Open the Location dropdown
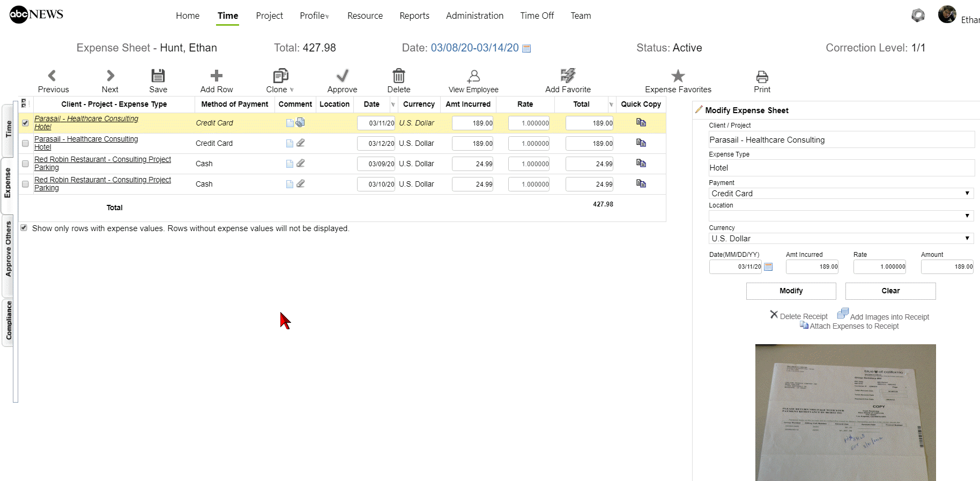Screen dimensions: 980x481 point(841,216)
